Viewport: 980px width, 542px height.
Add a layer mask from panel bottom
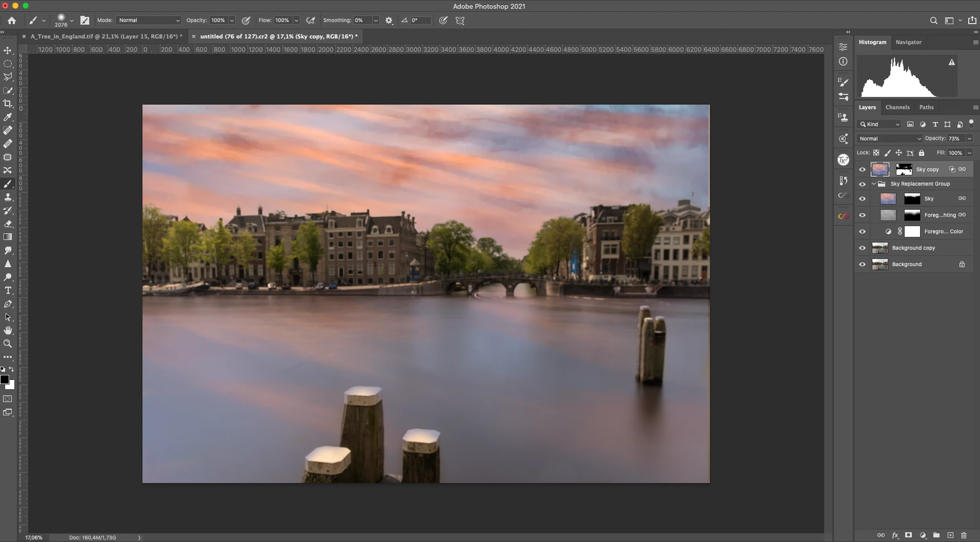click(x=908, y=535)
